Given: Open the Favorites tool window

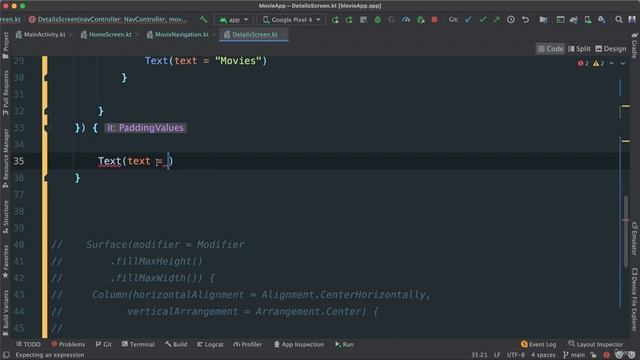Looking at the screenshot, I should point(5,261).
